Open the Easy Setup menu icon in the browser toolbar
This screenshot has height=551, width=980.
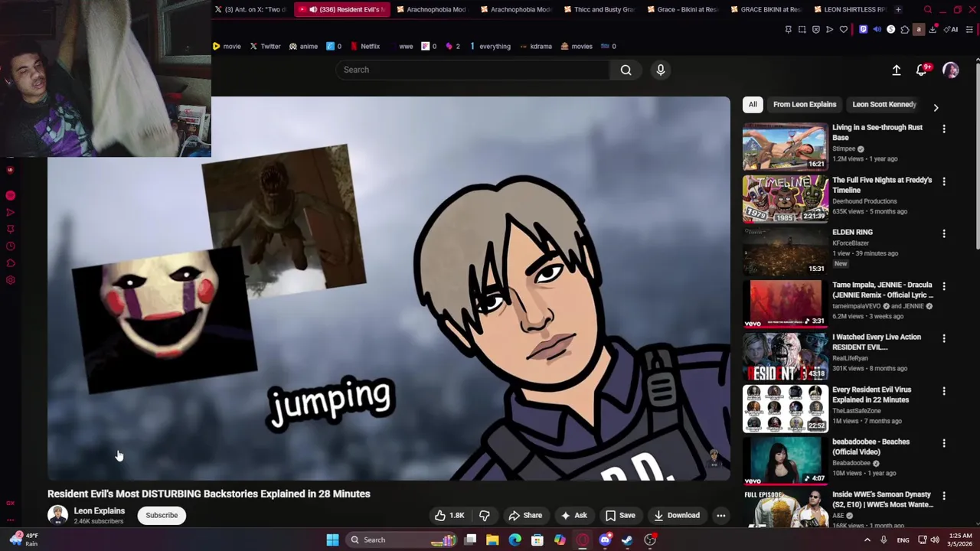pos(969,30)
